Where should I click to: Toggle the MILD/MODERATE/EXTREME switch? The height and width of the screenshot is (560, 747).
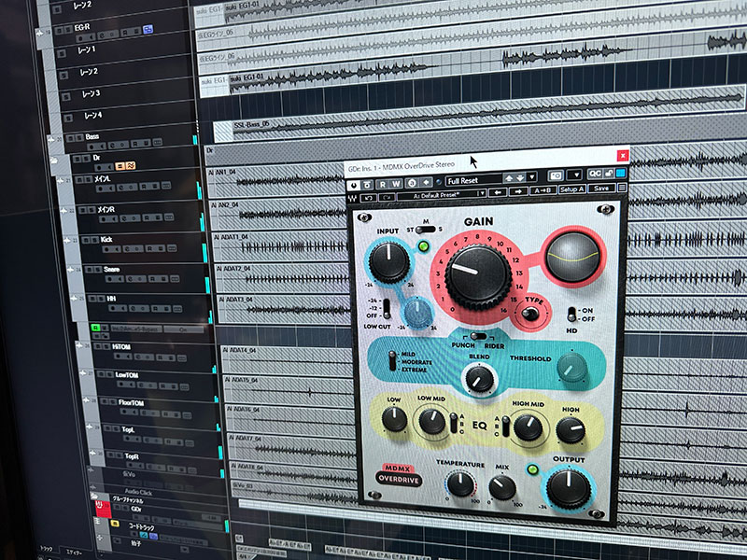392,361
